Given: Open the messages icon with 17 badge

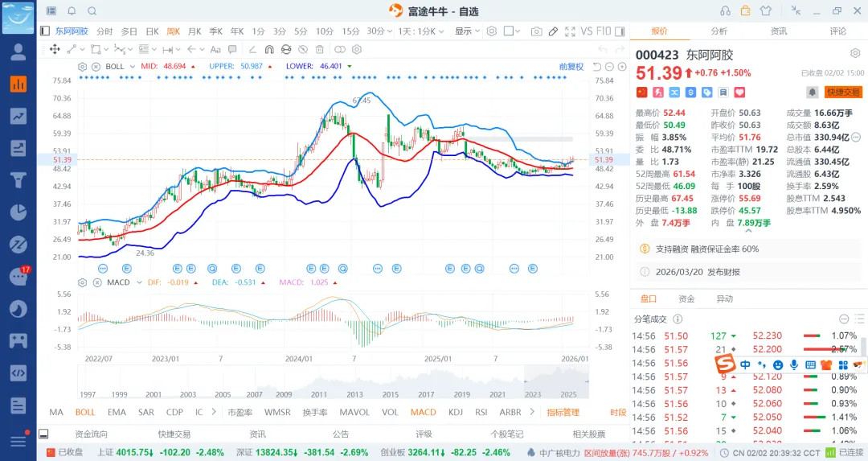Looking at the screenshot, I should tap(18, 277).
